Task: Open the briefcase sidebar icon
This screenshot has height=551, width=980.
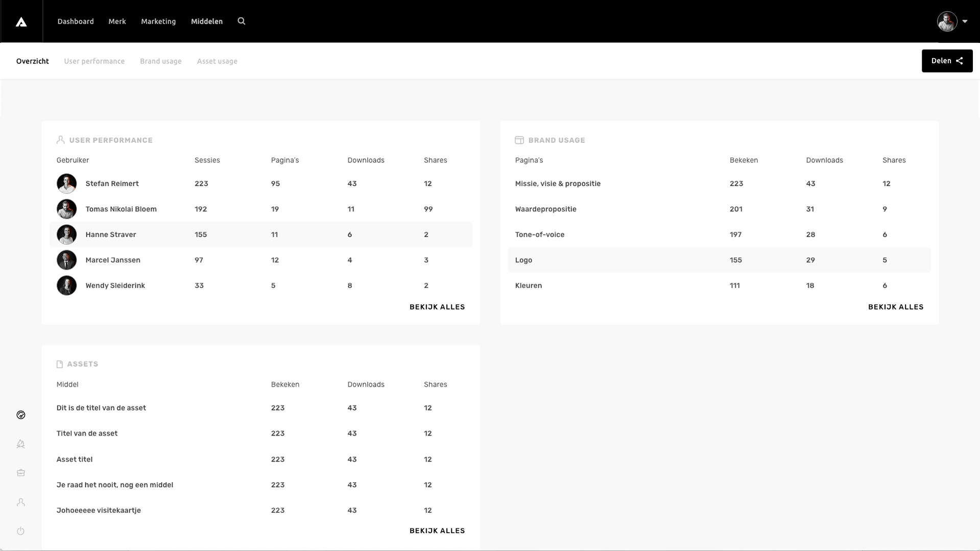Action: pyautogui.click(x=21, y=473)
